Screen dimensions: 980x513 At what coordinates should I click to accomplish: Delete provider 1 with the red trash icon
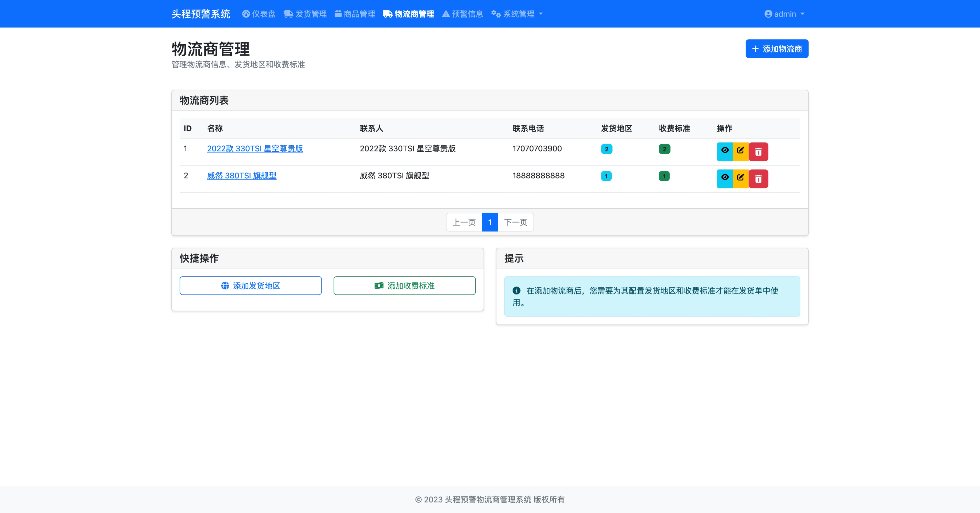coord(758,151)
